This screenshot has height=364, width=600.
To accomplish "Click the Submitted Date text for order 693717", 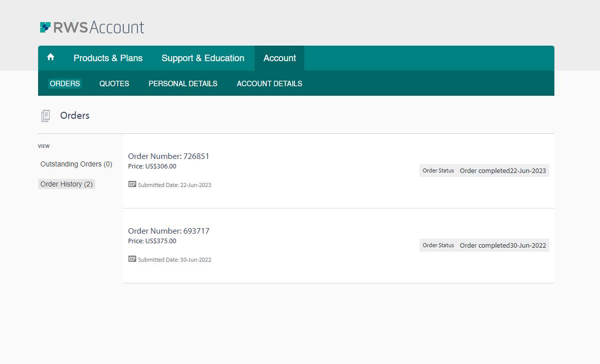I will coord(173,259).
